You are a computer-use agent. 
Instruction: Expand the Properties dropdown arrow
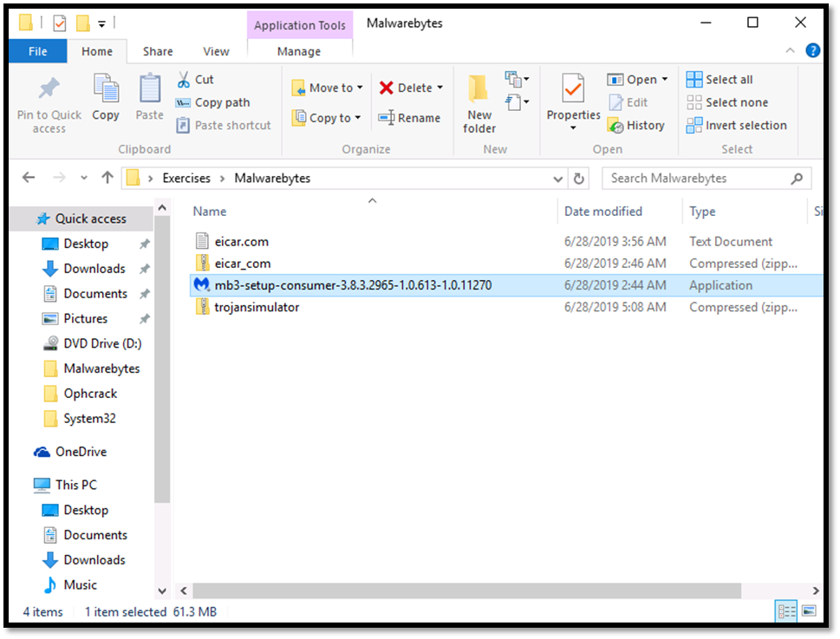coord(573,128)
